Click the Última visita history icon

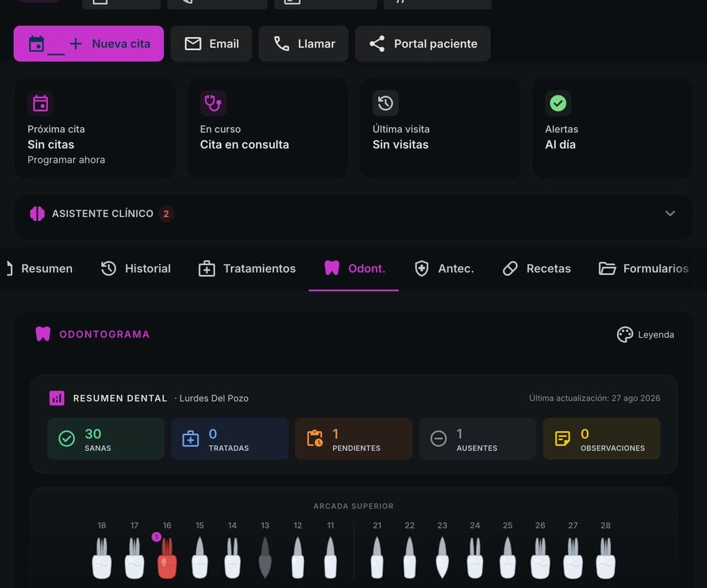click(x=386, y=103)
